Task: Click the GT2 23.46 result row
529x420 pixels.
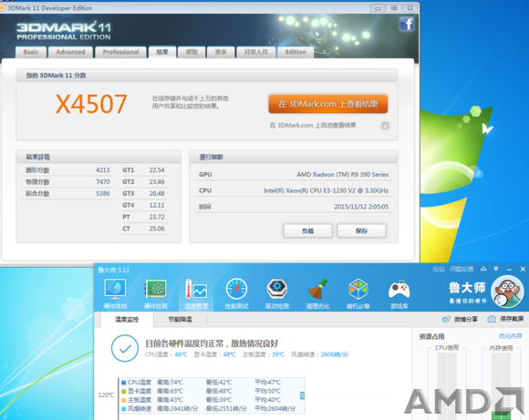Action: coord(144,182)
